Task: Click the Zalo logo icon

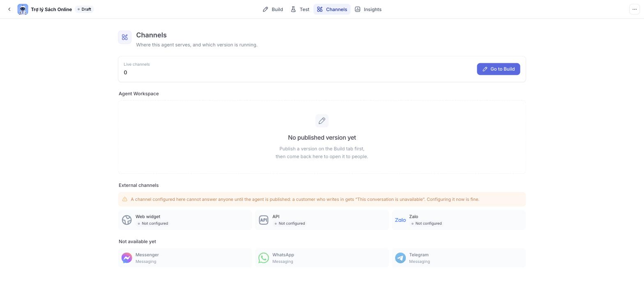Action: (400, 220)
